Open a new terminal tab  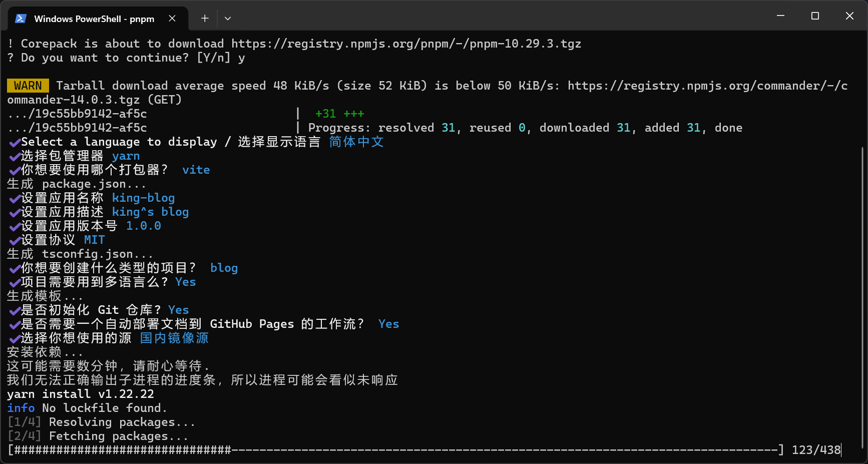coord(205,19)
